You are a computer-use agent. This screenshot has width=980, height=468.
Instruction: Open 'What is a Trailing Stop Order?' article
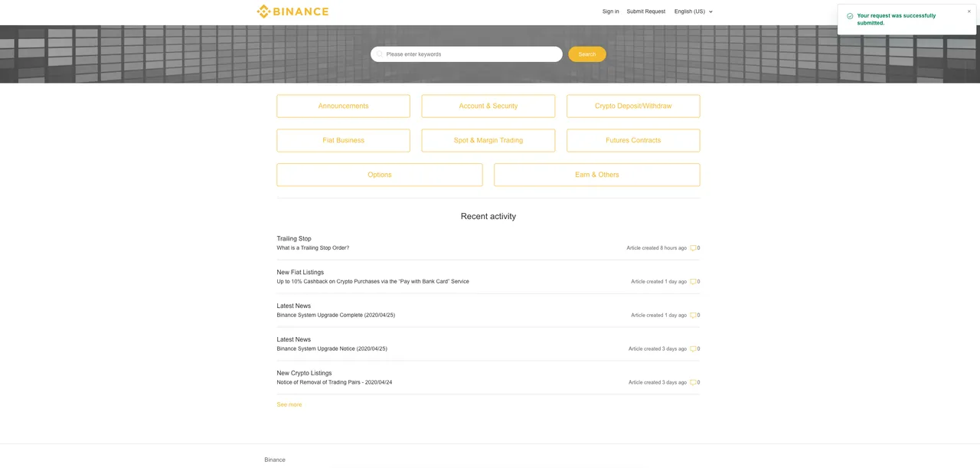[x=313, y=248]
